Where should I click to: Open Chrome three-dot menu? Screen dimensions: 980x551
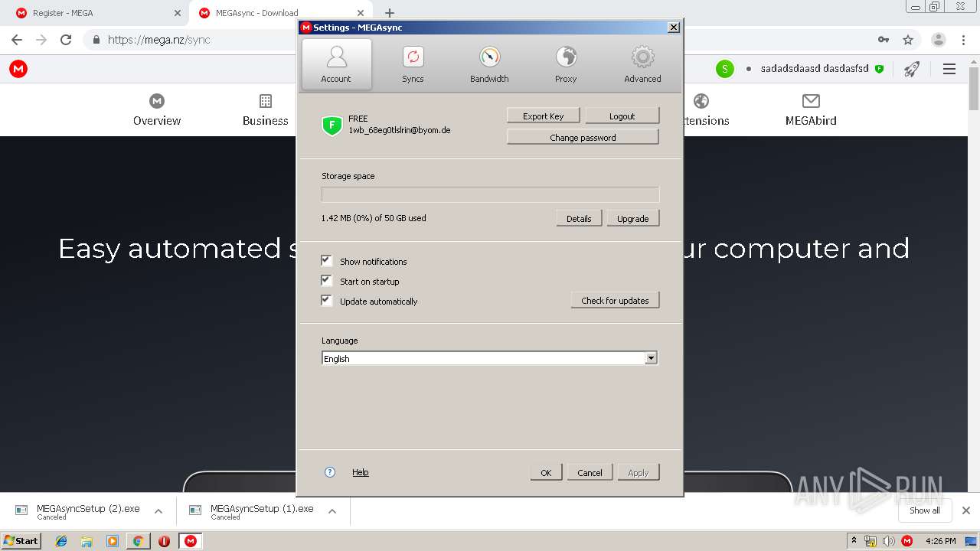tap(963, 40)
